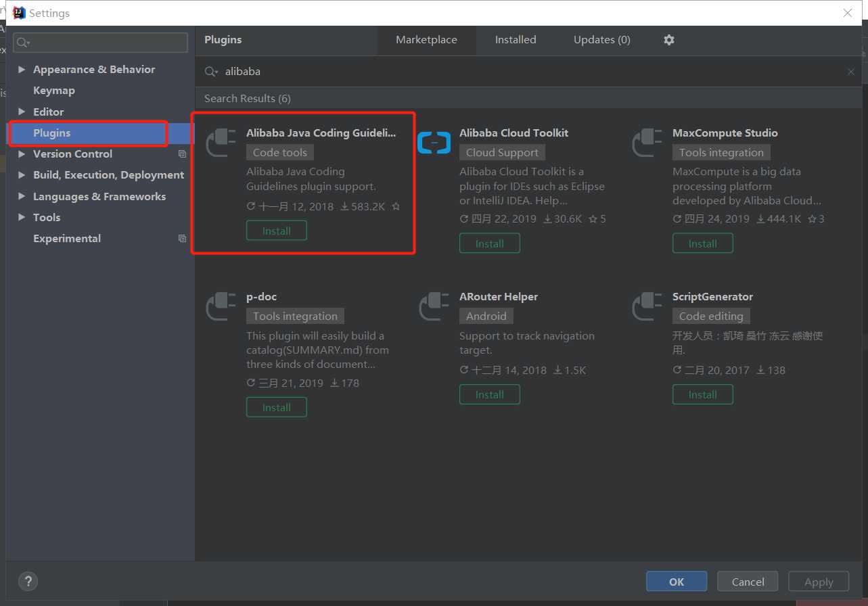Install the p-doc plugin
Viewport: 868px width, 606px height.
277,407
